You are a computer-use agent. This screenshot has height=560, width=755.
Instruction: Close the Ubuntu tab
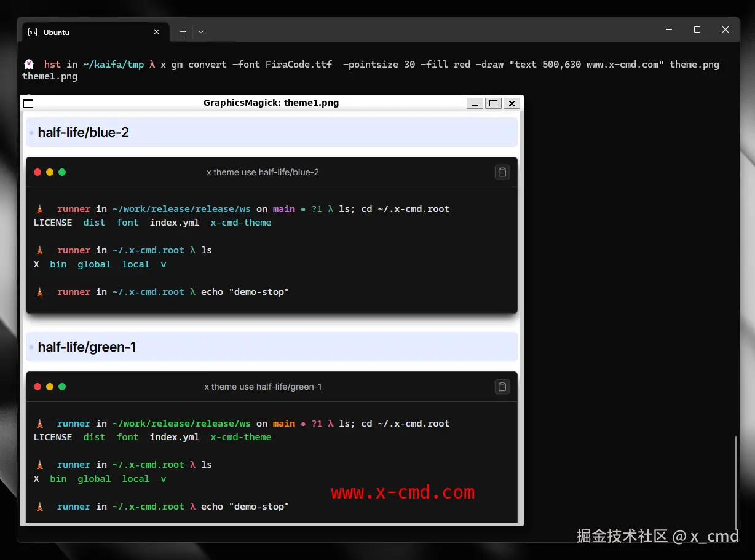pos(157,32)
